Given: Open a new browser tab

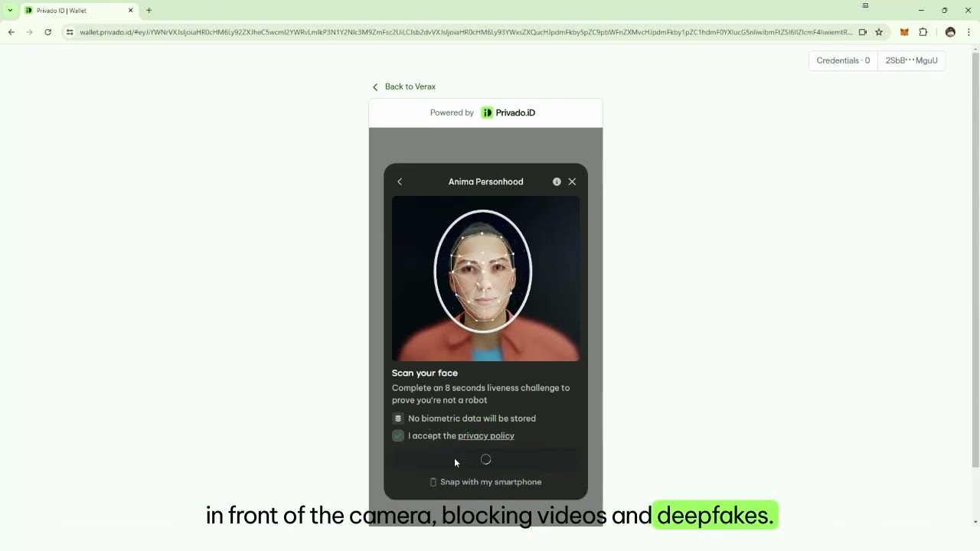Looking at the screenshot, I should [x=149, y=11].
